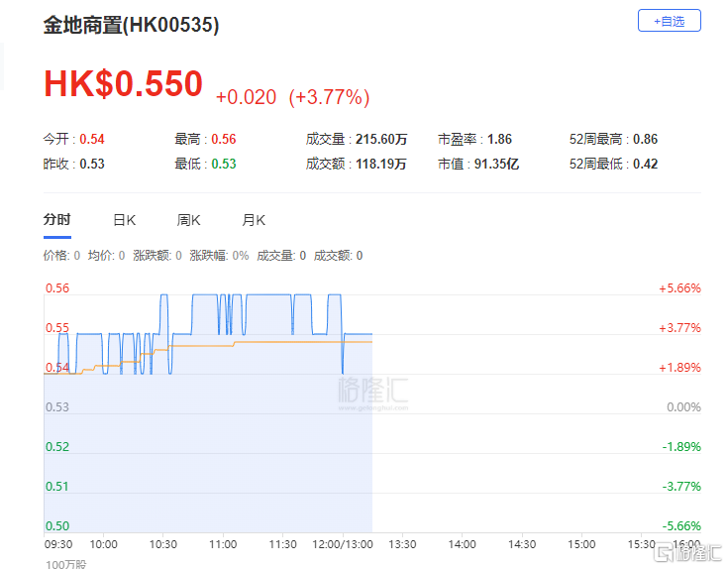The image size is (728, 569).
Task: Click the 0.52 price axis label
Action: point(57,446)
